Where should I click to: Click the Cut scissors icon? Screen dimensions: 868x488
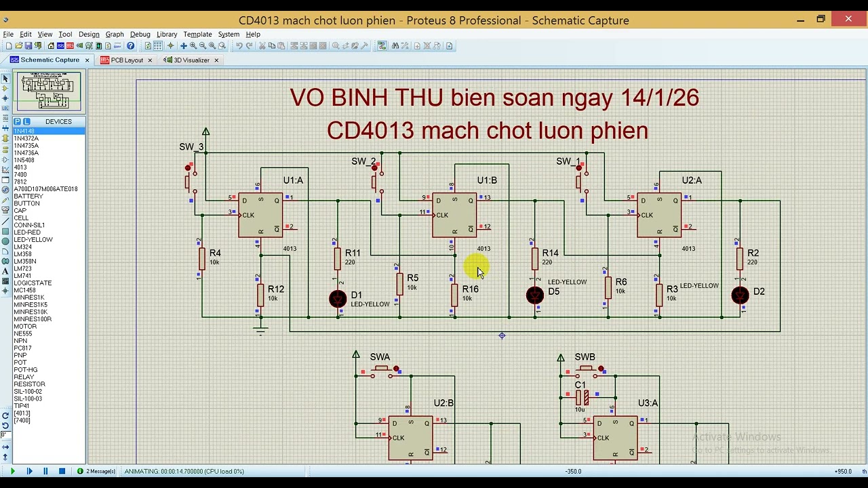pyautogui.click(x=262, y=46)
